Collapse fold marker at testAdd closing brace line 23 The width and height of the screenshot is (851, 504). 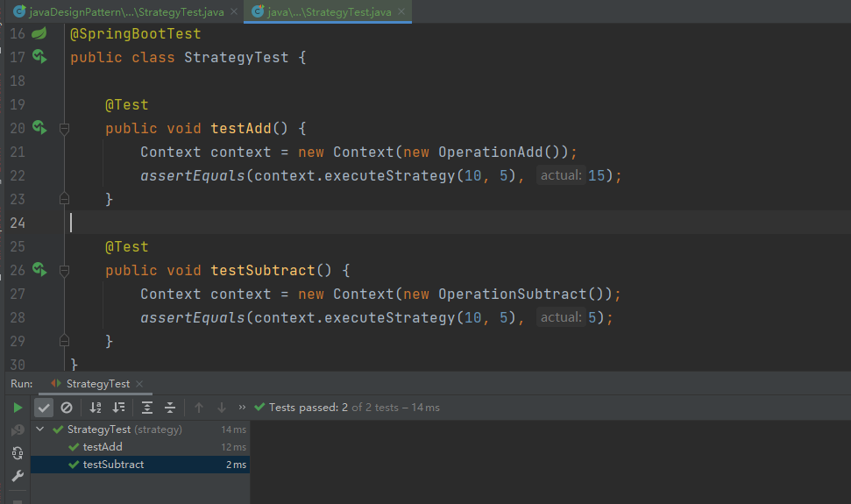point(64,199)
